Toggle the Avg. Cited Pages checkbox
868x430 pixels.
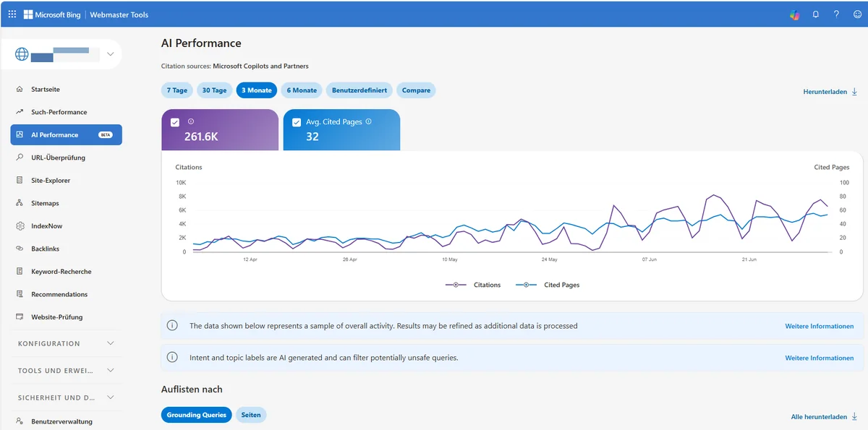click(297, 122)
